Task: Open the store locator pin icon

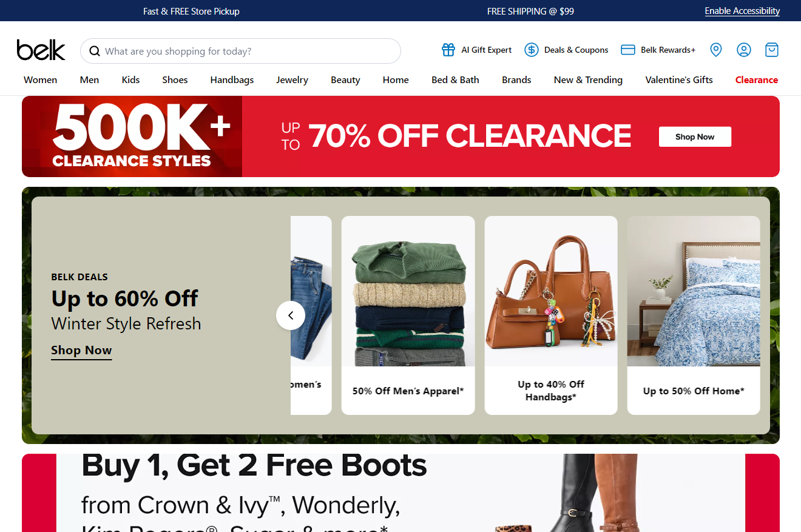Action: click(716, 50)
